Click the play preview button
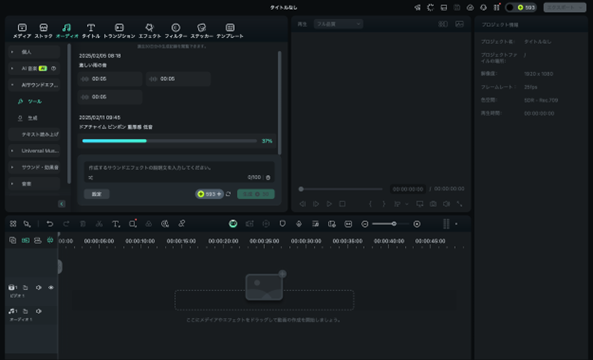Screen dimensions: 593x360 (329, 204)
